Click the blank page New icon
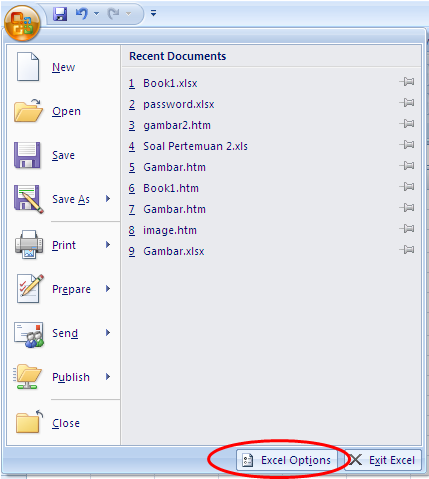The height and width of the screenshot is (479, 429). (28, 67)
